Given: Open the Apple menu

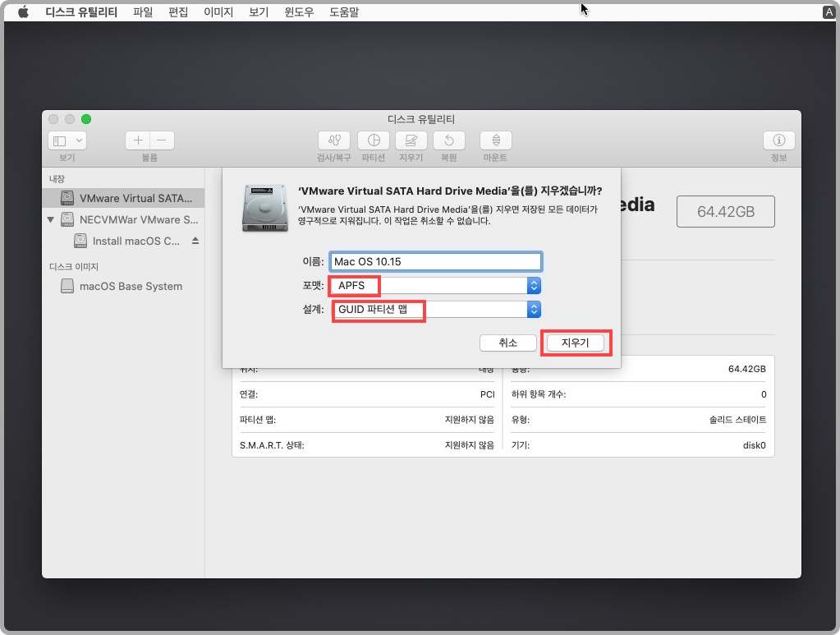Looking at the screenshot, I should coord(23,12).
